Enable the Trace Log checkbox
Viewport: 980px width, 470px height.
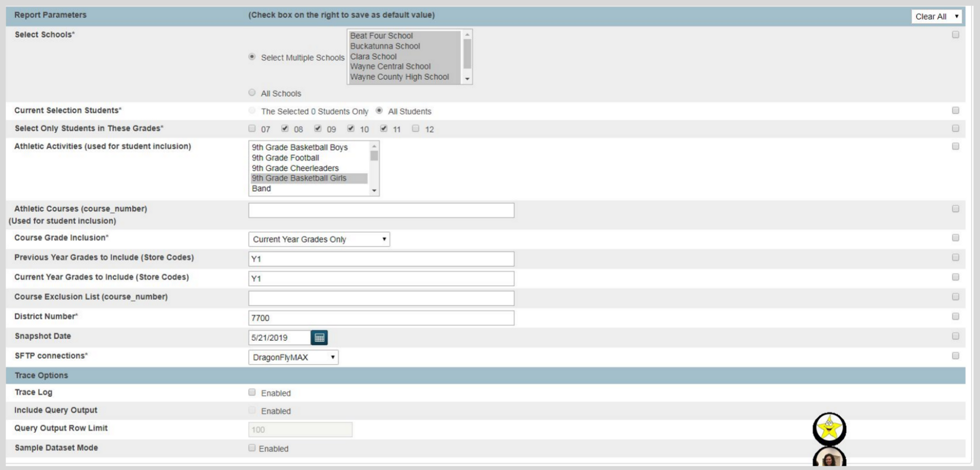[252, 392]
